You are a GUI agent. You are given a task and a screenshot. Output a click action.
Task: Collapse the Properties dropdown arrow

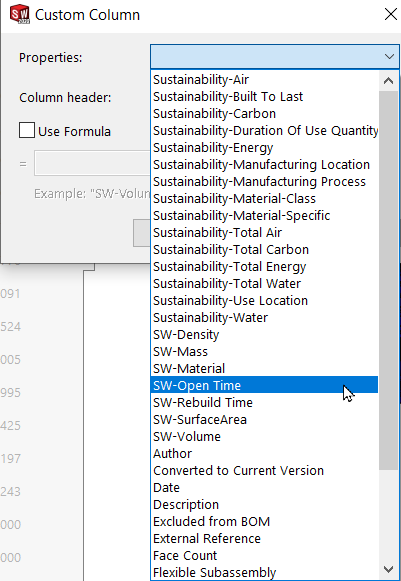tap(389, 57)
